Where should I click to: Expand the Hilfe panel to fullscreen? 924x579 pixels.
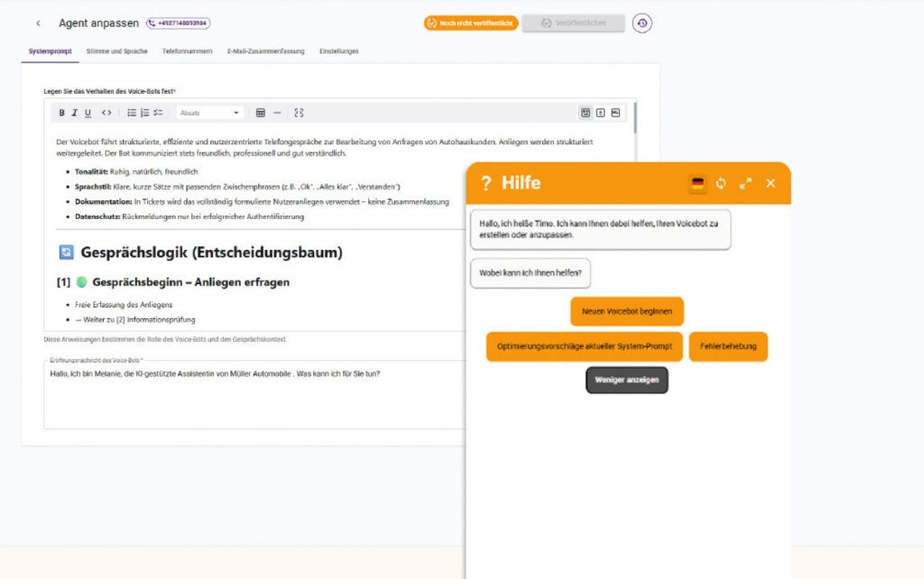pyautogui.click(x=745, y=183)
